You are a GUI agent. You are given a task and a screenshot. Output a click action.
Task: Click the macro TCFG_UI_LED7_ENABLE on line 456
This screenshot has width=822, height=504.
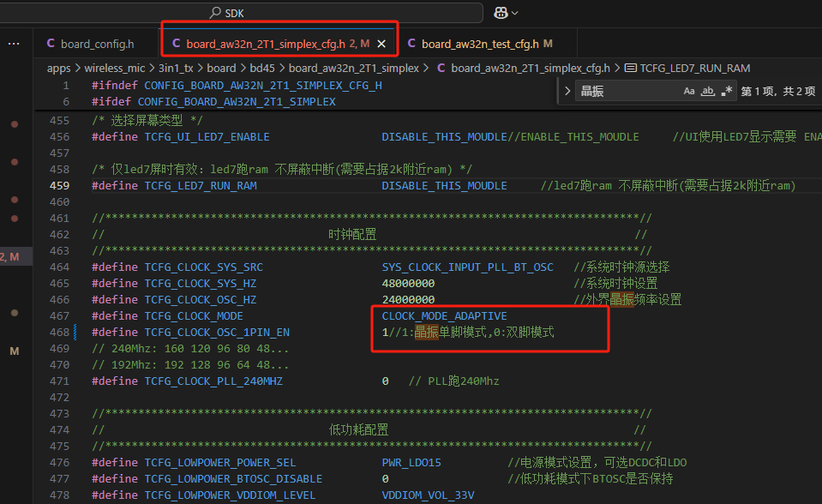point(207,137)
